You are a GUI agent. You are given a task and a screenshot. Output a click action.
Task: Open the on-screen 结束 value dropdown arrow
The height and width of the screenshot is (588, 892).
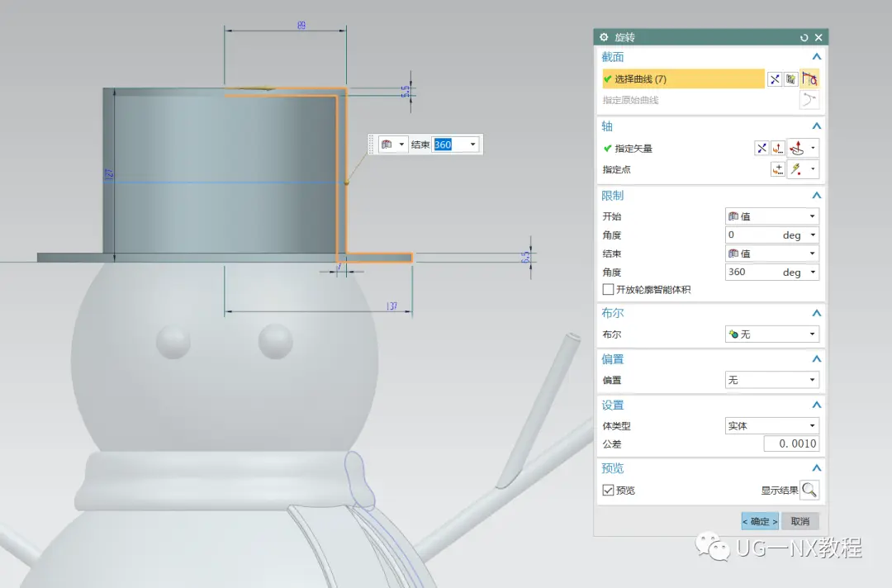click(x=472, y=145)
